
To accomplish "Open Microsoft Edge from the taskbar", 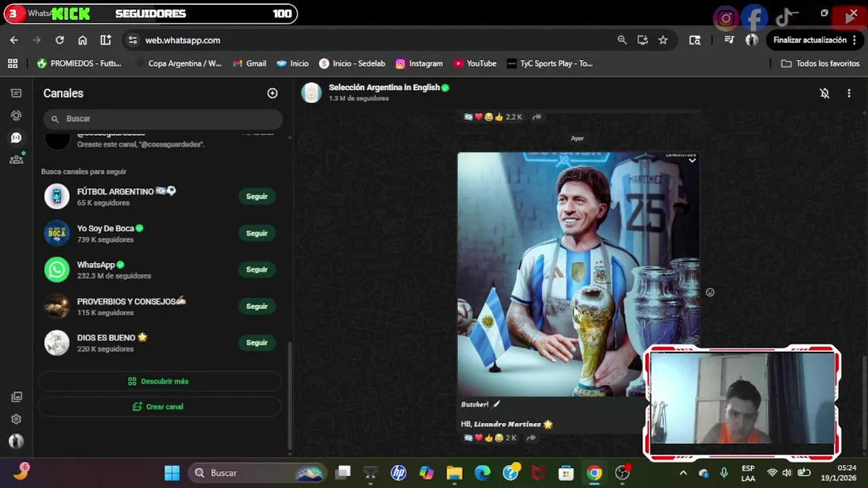I will click(482, 472).
